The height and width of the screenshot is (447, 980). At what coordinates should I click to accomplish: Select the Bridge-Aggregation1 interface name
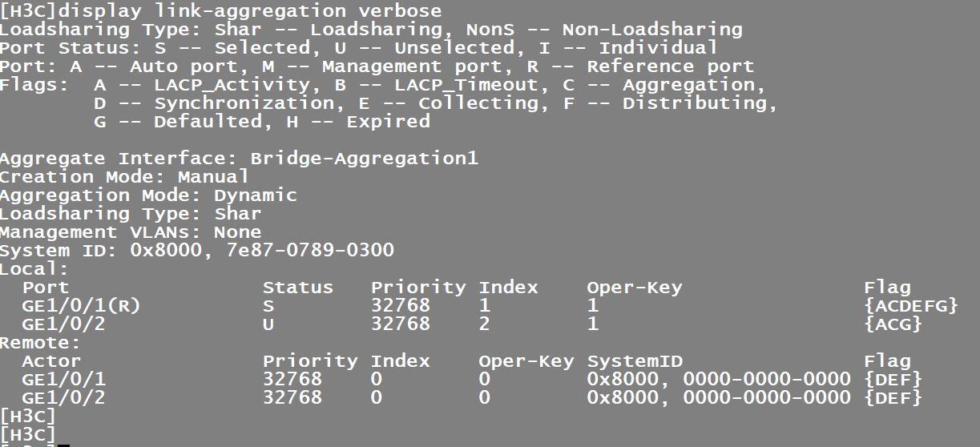(364, 159)
